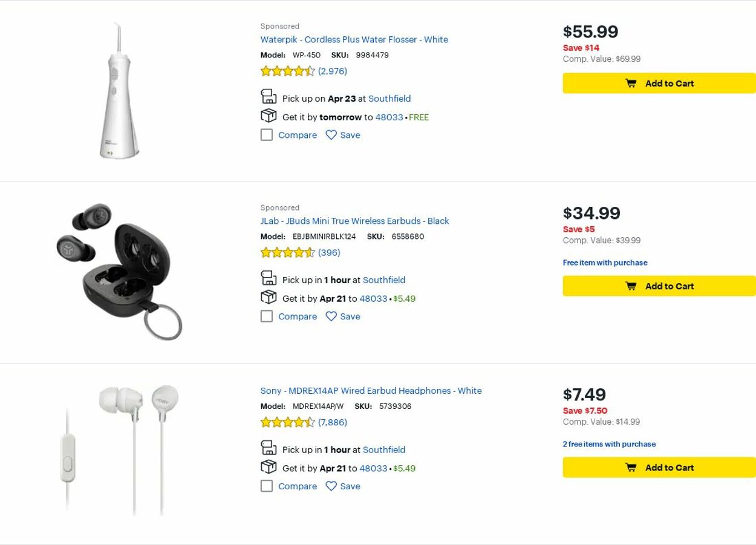
Task: Add JLab JBuds Mini earbuds to cart
Action: 659,286
